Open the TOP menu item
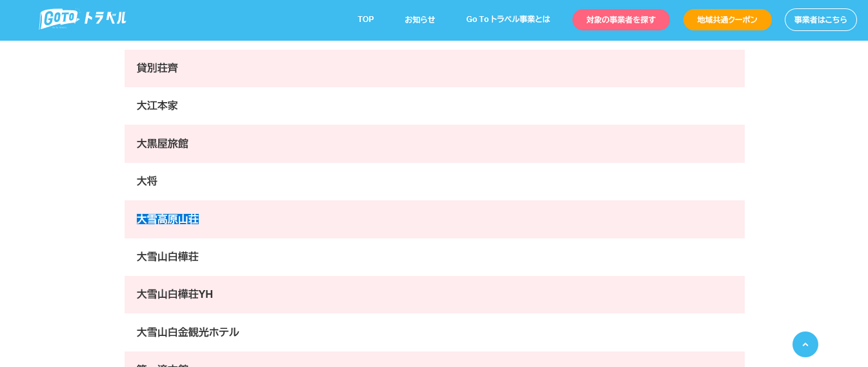 point(366,19)
